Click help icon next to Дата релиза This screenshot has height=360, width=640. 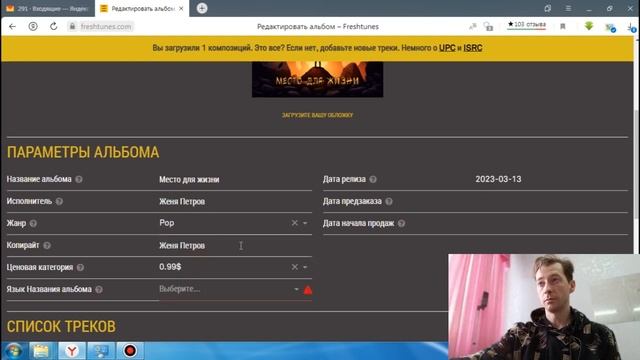click(x=373, y=179)
